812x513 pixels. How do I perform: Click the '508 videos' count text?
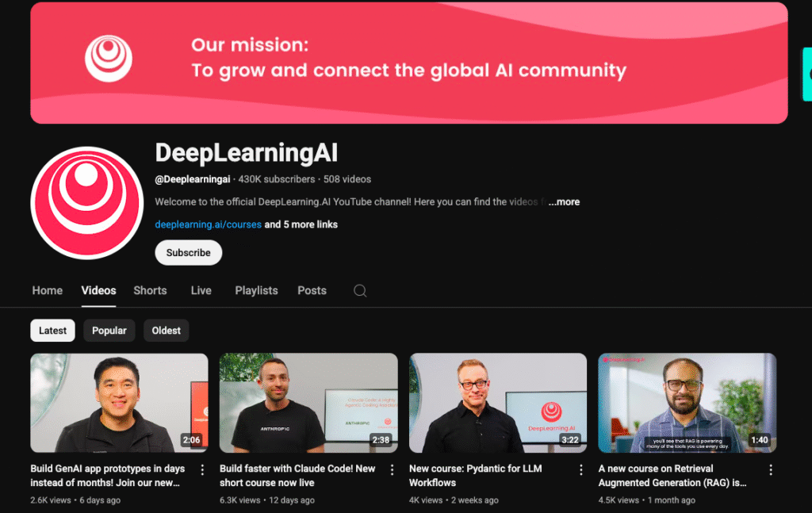(x=347, y=179)
